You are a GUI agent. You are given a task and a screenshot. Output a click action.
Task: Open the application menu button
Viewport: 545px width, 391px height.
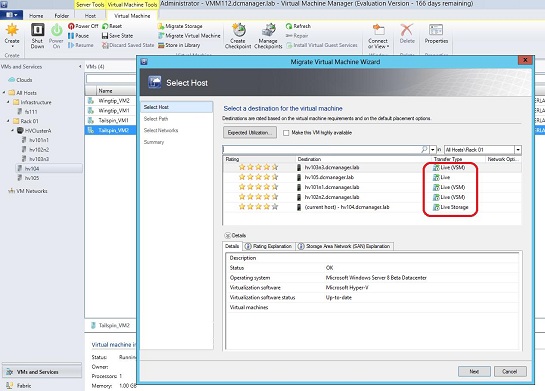[11, 15]
